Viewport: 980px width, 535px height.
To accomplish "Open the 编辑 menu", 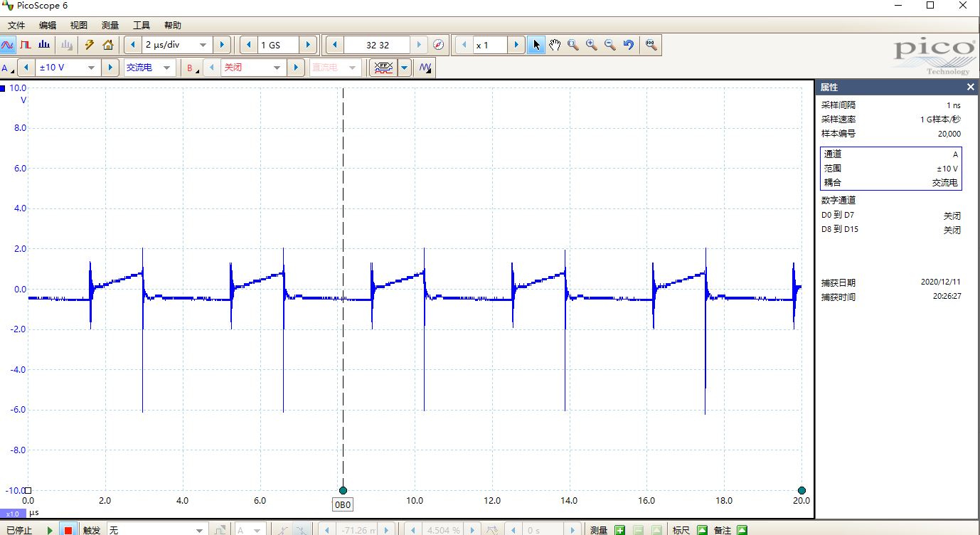I will tap(48, 25).
